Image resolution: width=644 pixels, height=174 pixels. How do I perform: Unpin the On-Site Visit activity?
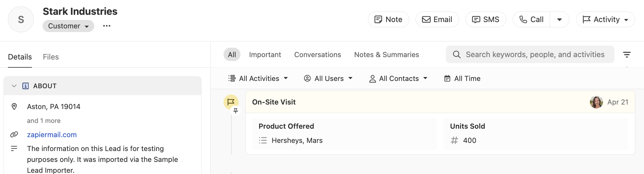[x=236, y=111]
